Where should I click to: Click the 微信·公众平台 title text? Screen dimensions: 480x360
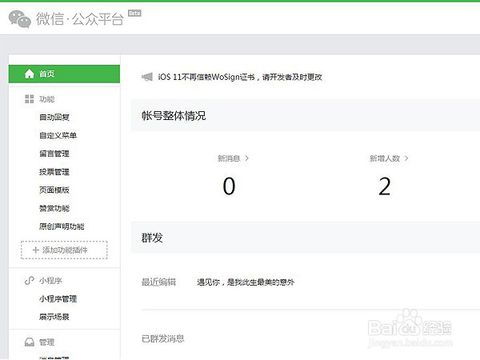[80, 19]
